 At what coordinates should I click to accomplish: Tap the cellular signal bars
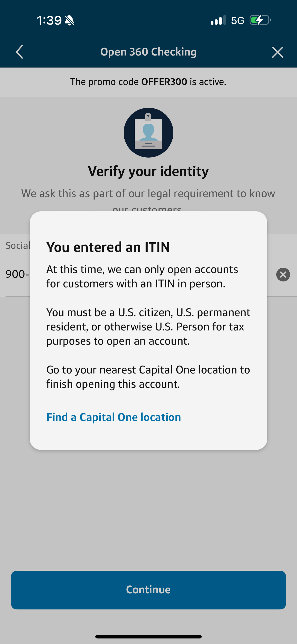click(218, 20)
